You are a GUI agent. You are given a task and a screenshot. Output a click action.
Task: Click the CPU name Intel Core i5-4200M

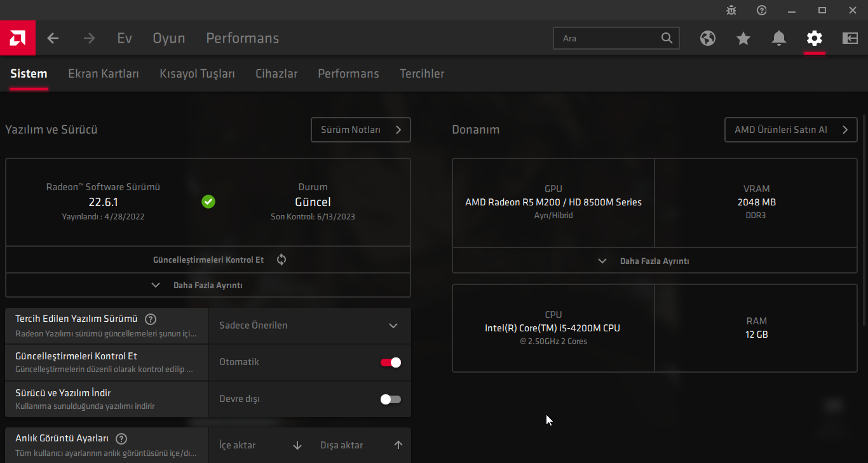(552, 328)
